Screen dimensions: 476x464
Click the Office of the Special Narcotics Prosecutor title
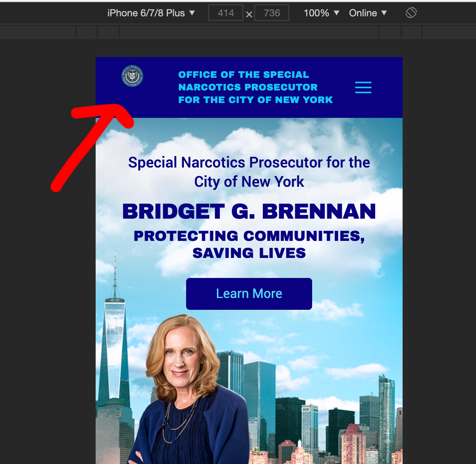[255, 87]
